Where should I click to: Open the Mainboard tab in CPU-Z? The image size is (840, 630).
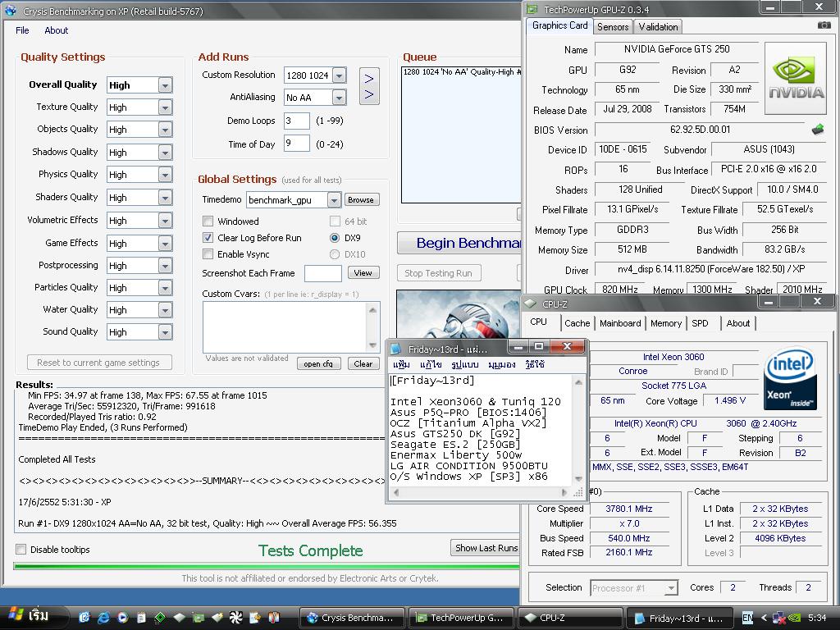point(620,323)
